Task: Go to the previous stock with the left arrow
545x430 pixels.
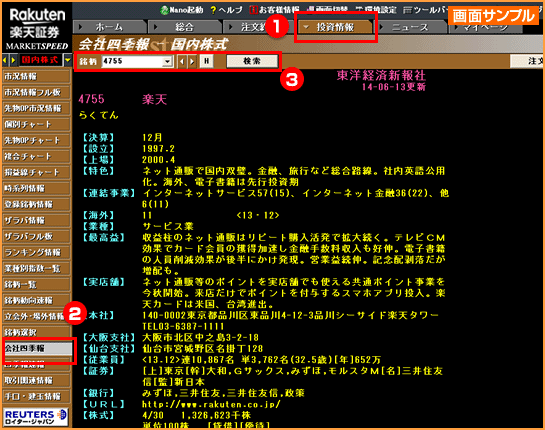Action: 182,62
